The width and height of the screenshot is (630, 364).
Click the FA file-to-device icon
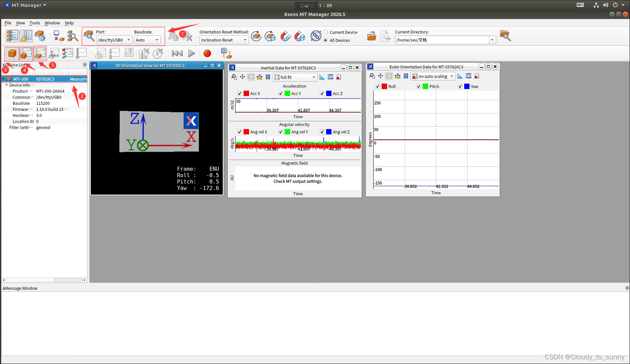click(226, 54)
